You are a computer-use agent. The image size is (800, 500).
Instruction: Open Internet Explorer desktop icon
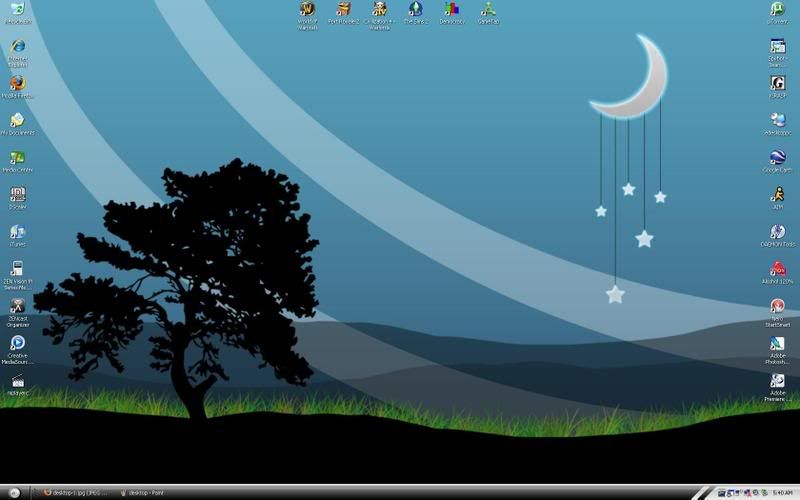pyautogui.click(x=17, y=47)
